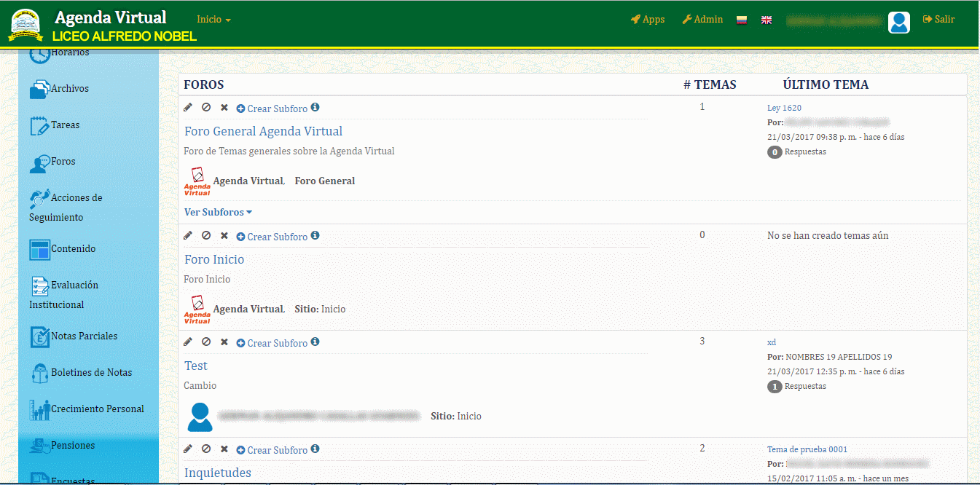
Task: Show info icon for Foro Inicio subforo
Action: tap(315, 236)
